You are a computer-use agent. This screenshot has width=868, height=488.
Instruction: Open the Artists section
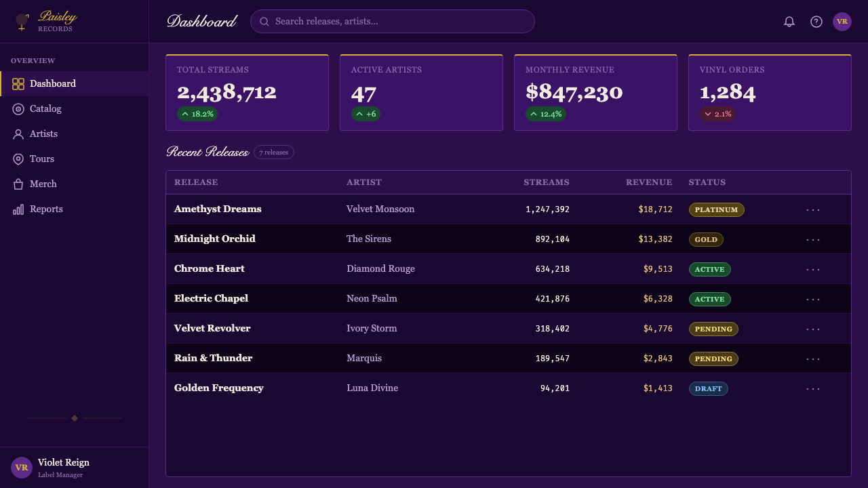pyautogui.click(x=74, y=134)
